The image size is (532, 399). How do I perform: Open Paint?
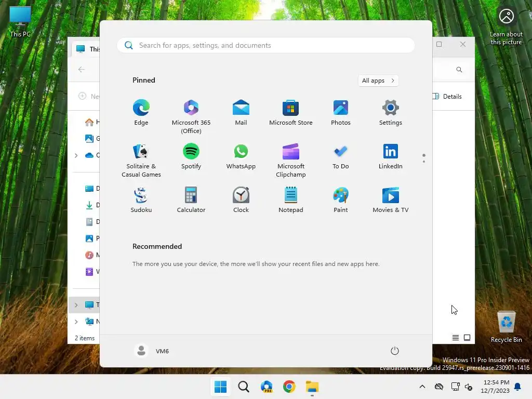click(341, 200)
